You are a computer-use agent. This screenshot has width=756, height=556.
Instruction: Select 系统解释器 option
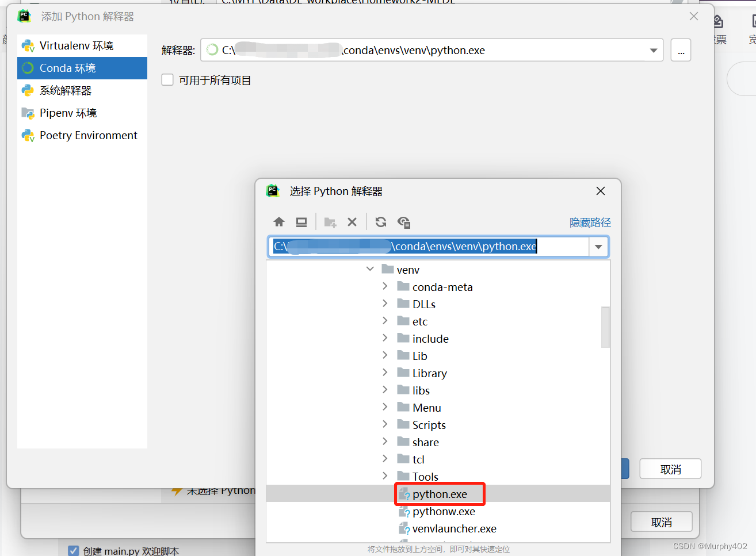(82, 90)
